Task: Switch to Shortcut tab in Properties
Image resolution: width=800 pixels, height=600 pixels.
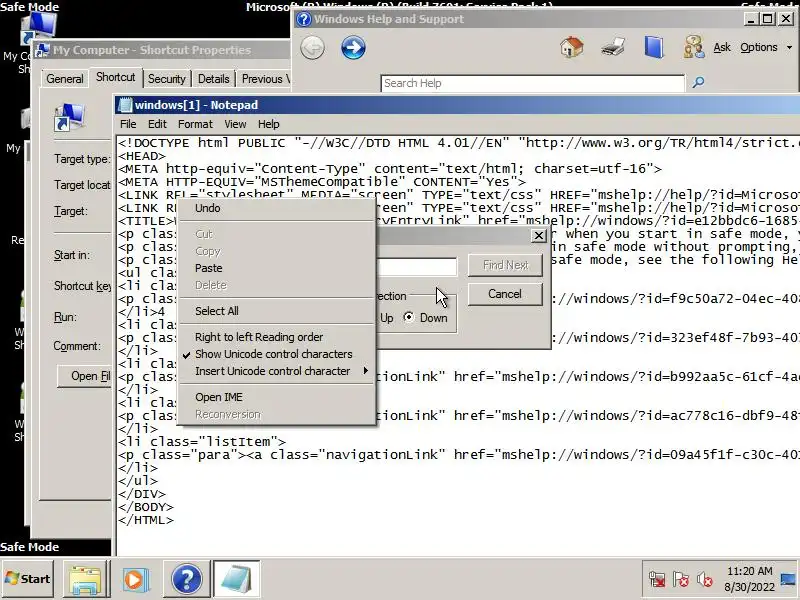Action: [115, 77]
